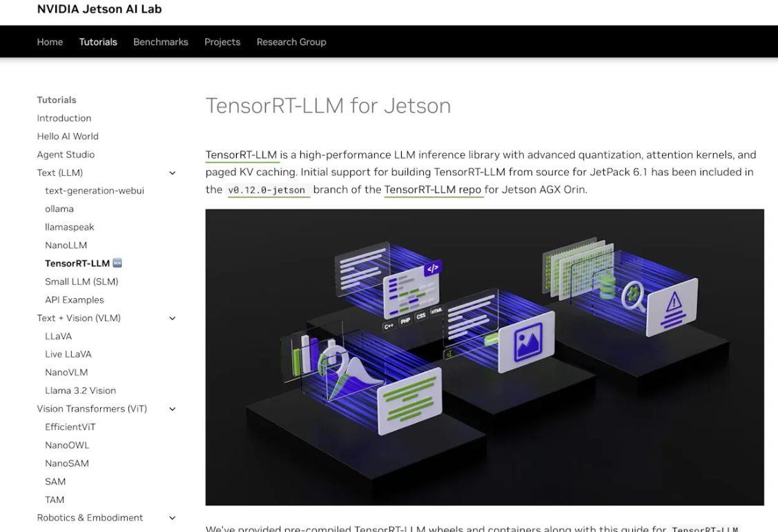Click the NVIDIA Jetson AI Lab logo

tap(99, 9)
